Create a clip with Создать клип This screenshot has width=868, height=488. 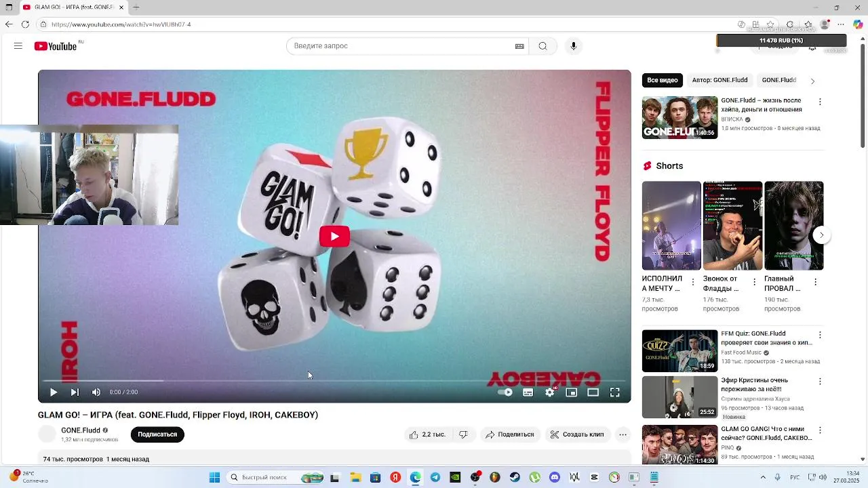click(576, 434)
